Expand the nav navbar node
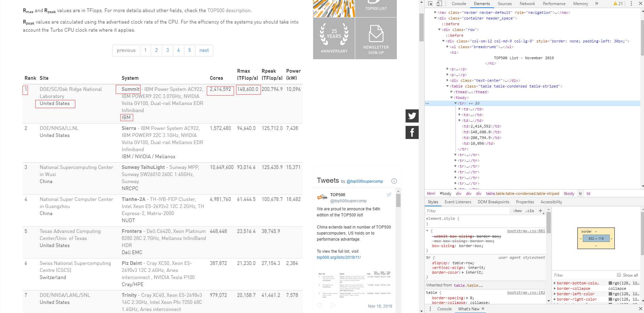This screenshot has width=644, height=313. point(435,12)
